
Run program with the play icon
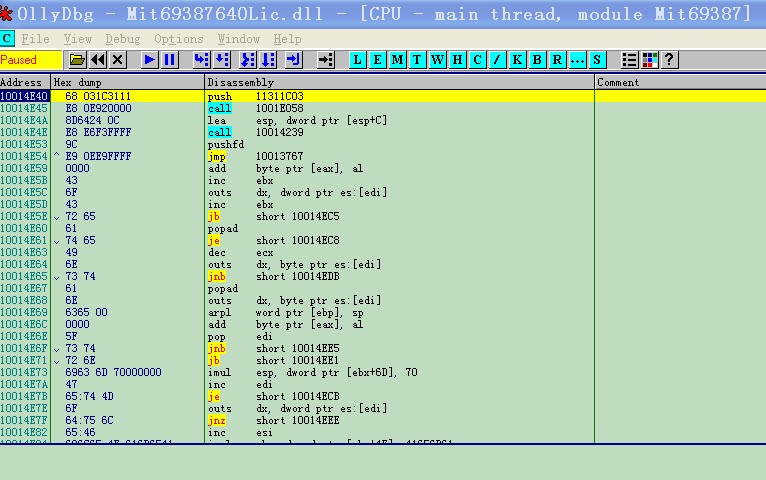(149, 60)
